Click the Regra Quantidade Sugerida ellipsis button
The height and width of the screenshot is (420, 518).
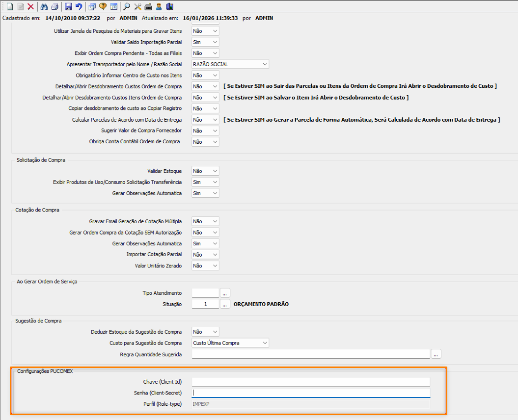436,354
